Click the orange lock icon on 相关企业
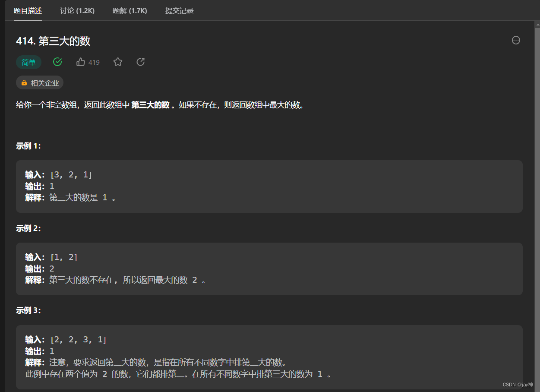540x392 pixels. point(24,82)
